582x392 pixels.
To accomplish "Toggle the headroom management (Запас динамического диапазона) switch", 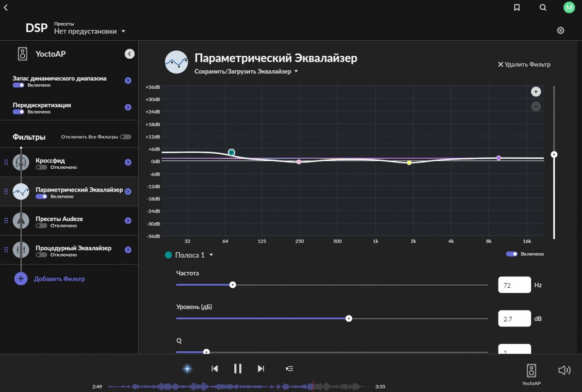I will tap(18, 85).
